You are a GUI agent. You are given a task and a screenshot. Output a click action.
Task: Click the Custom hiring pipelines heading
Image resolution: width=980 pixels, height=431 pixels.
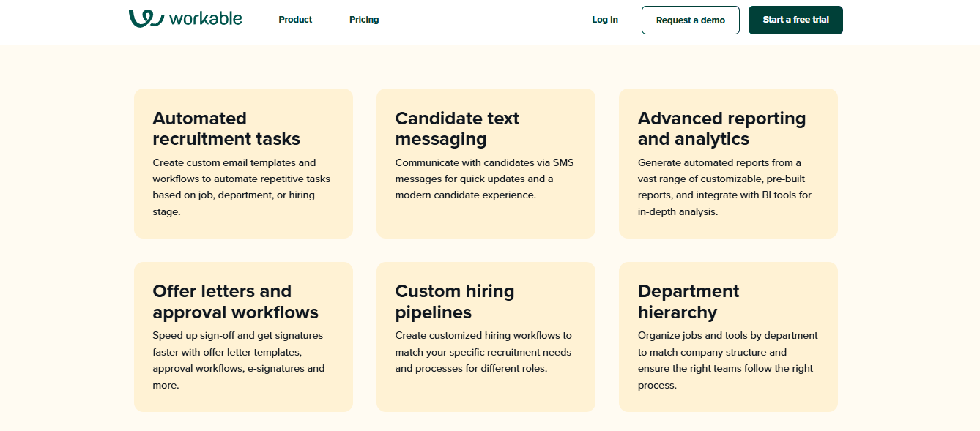455,301
